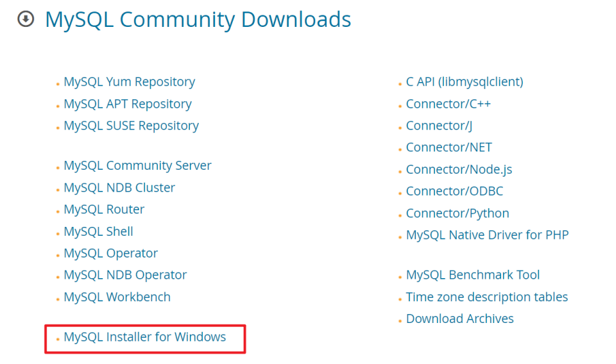The width and height of the screenshot is (616, 364).
Task: Click the Connector/NET link
Action: [x=449, y=147]
